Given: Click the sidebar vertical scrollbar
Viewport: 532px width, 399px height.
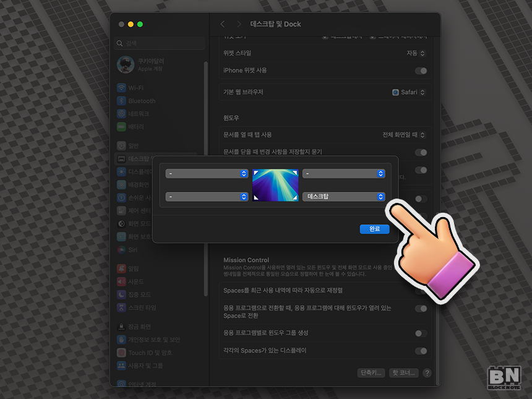Looking at the screenshot, I should pos(205,179).
